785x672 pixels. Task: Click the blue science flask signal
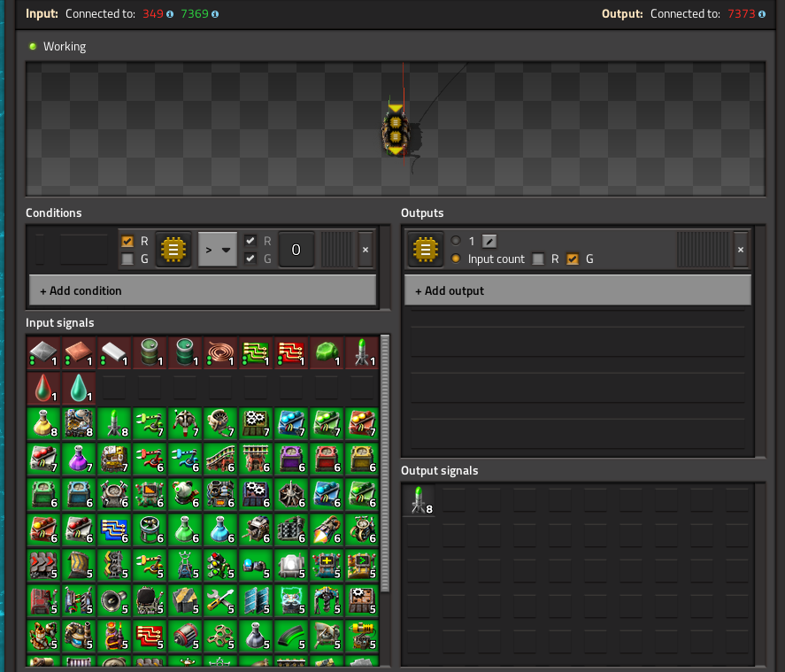click(x=220, y=530)
